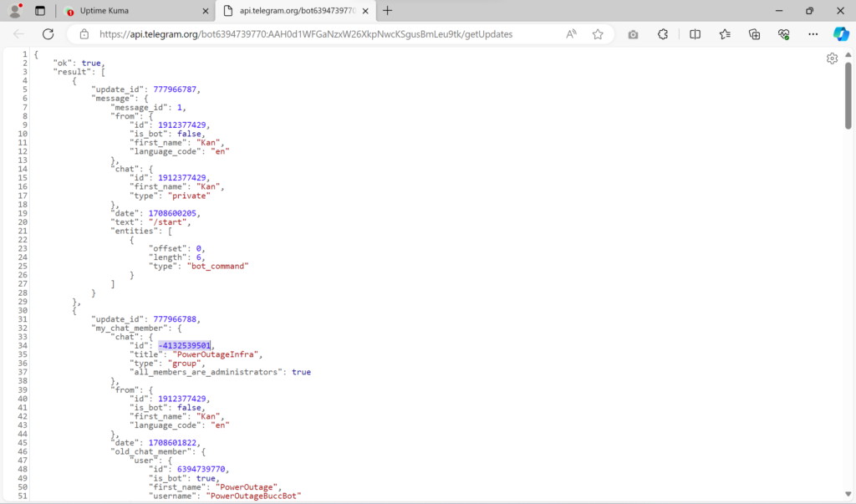Screen dimensions: 856x504
Task: Add page to favorites with star icon
Action: pos(598,34)
